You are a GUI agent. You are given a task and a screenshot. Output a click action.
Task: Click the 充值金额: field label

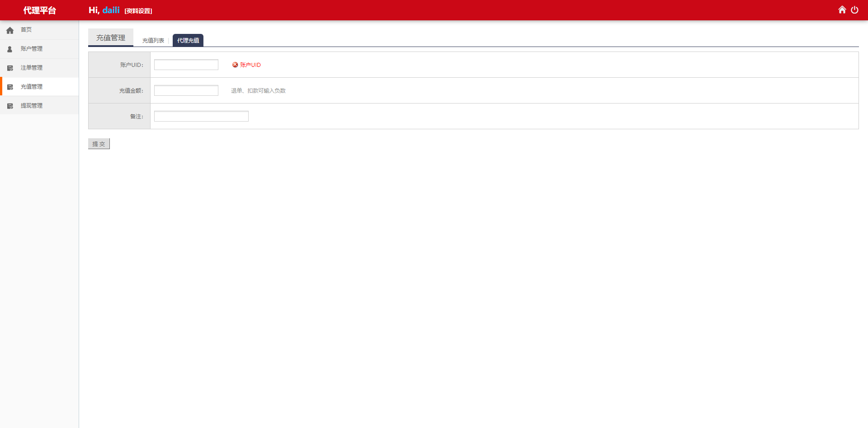pyautogui.click(x=132, y=91)
